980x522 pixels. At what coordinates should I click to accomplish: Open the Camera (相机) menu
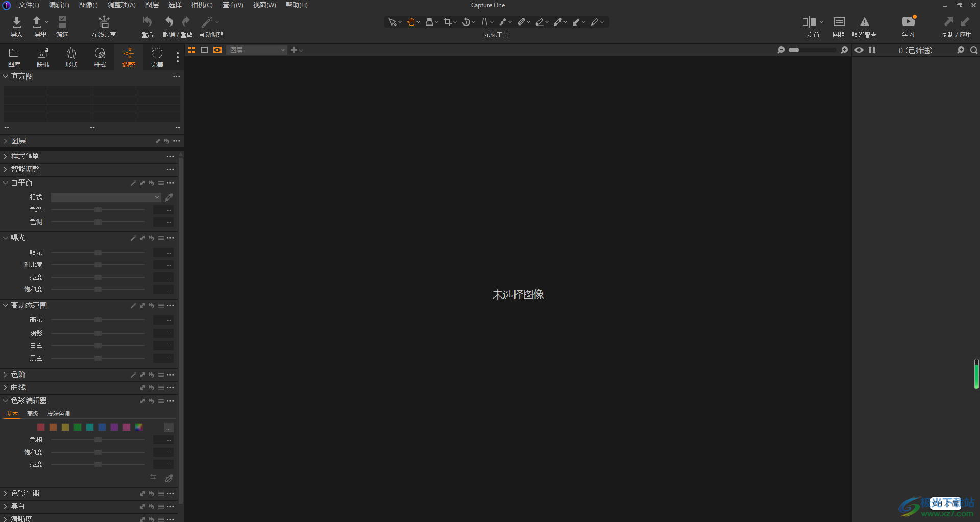tap(202, 5)
